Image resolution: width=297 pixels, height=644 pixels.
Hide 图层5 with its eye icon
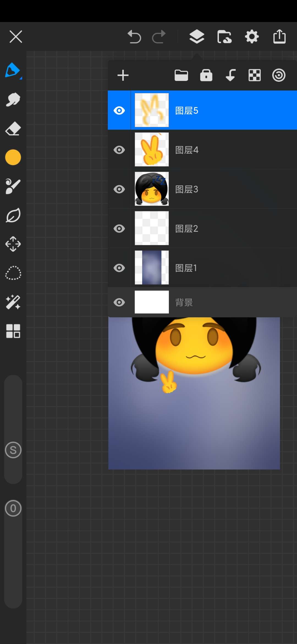click(119, 110)
